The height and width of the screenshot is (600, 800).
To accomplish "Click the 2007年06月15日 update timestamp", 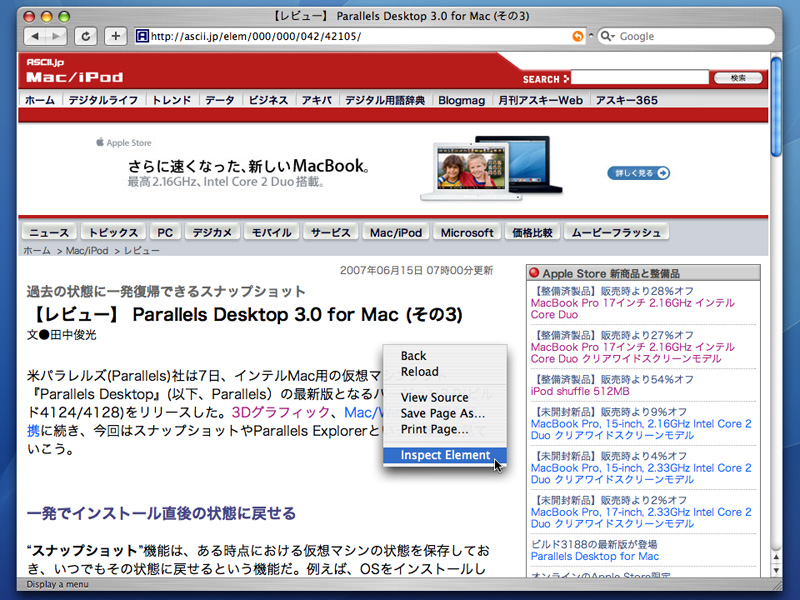I will (x=416, y=270).
